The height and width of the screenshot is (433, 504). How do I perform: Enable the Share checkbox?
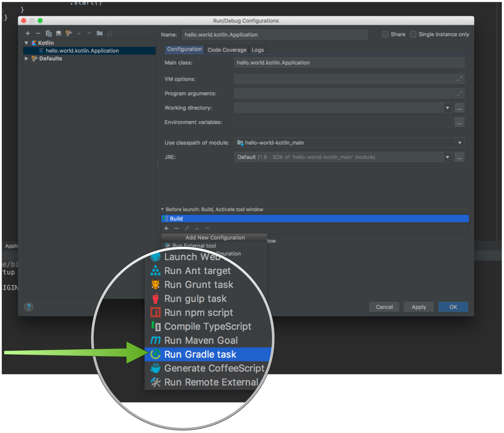pos(385,34)
